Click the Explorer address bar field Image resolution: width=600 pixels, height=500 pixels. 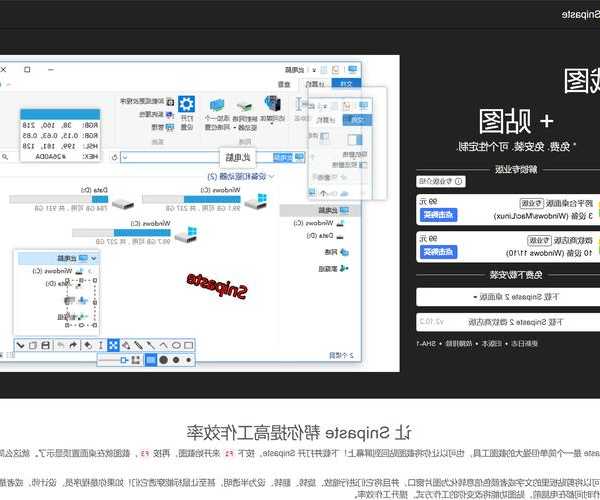coord(213,157)
